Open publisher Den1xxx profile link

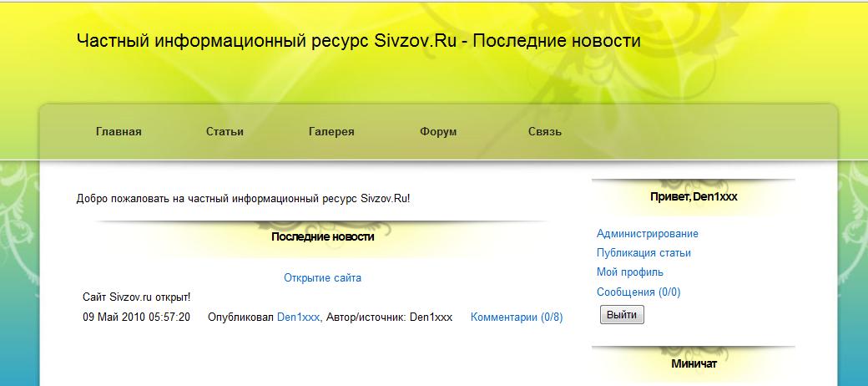[x=298, y=317]
